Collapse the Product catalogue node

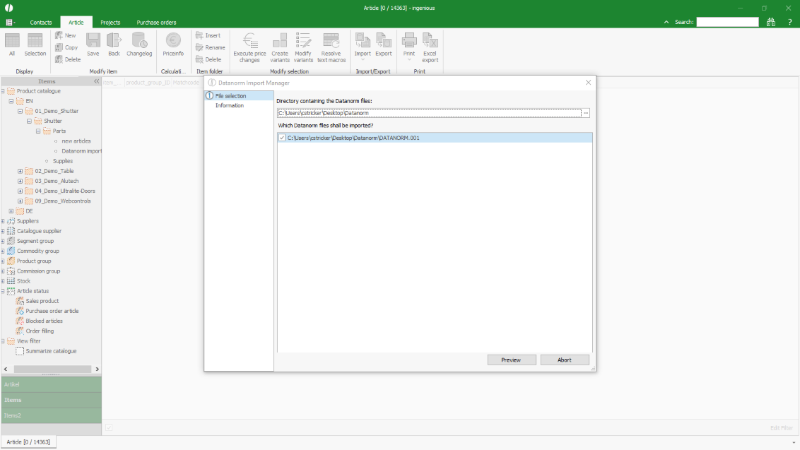pos(3,91)
